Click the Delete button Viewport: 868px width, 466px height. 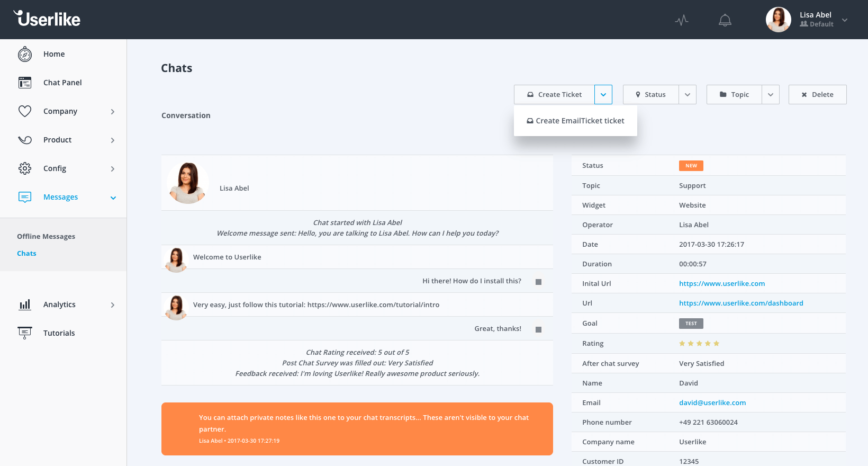pyautogui.click(x=818, y=94)
